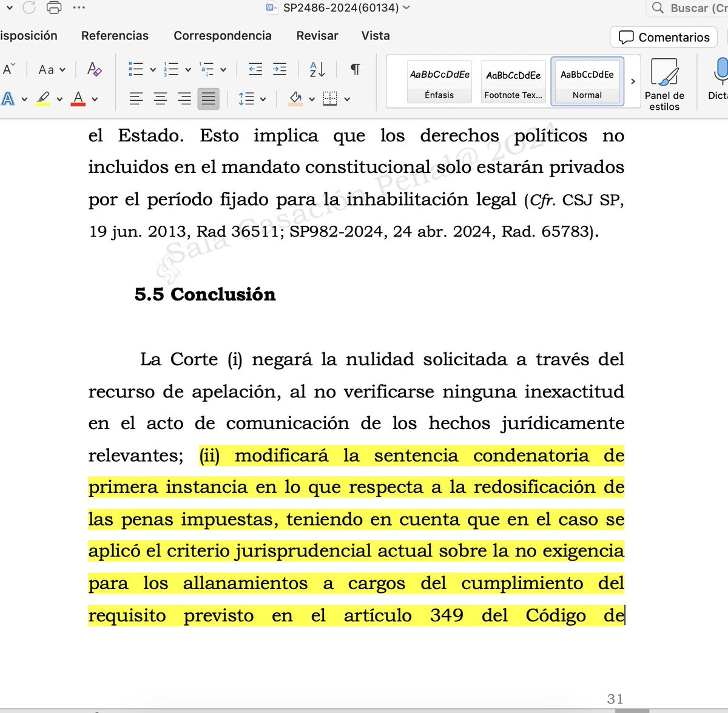This screenshot has height=713, width=728.
Task: Select the Énfasis style
Action: click(x=439, y=81)
